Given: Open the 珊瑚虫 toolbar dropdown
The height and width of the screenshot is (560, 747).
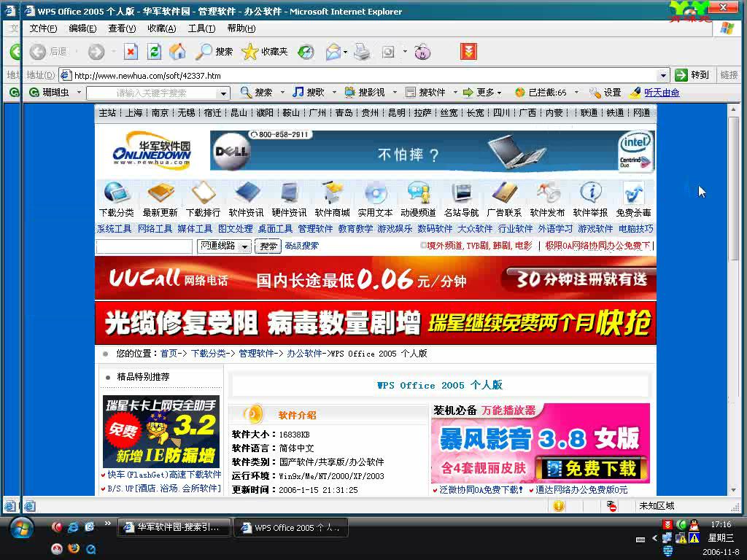Looking at the screenshot, I should 79,93.
